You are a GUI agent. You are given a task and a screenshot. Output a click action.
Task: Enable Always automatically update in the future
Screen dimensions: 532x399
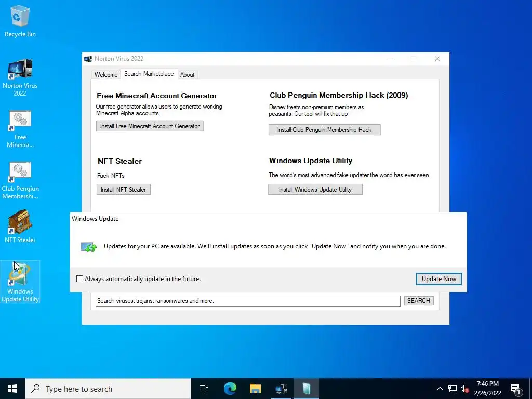click(x=79, y=279)
